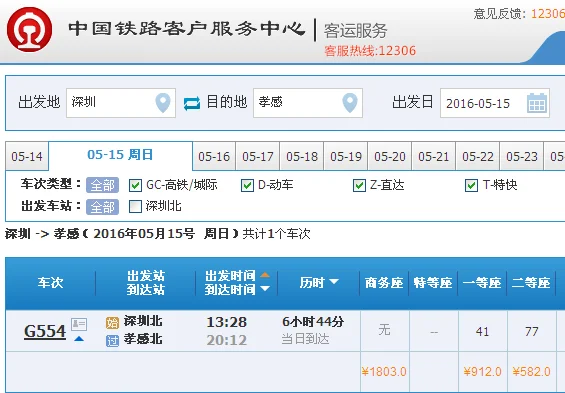Select the 05-23 date tab
The image size is (565, 393).
pyautogui.click(x=522, y=157)
